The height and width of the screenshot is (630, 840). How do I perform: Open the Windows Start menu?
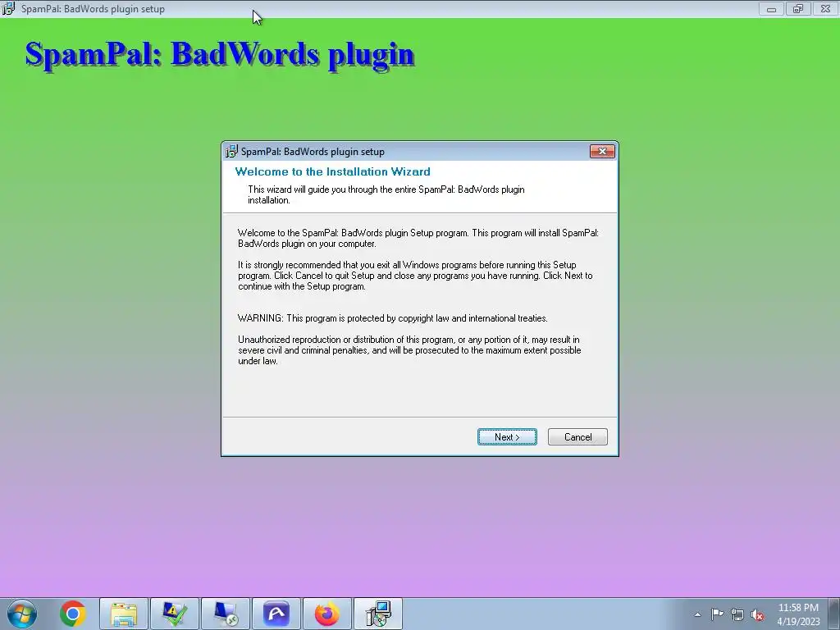(x=22, y=614)
